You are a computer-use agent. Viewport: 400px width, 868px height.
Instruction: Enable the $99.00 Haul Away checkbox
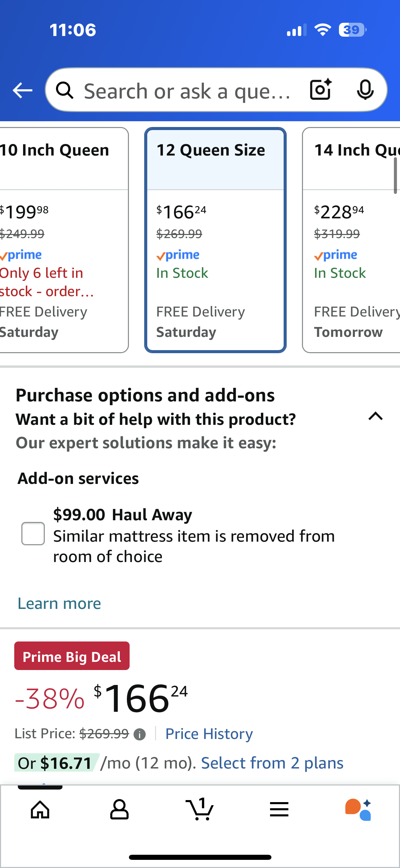(x=33, y=534)
